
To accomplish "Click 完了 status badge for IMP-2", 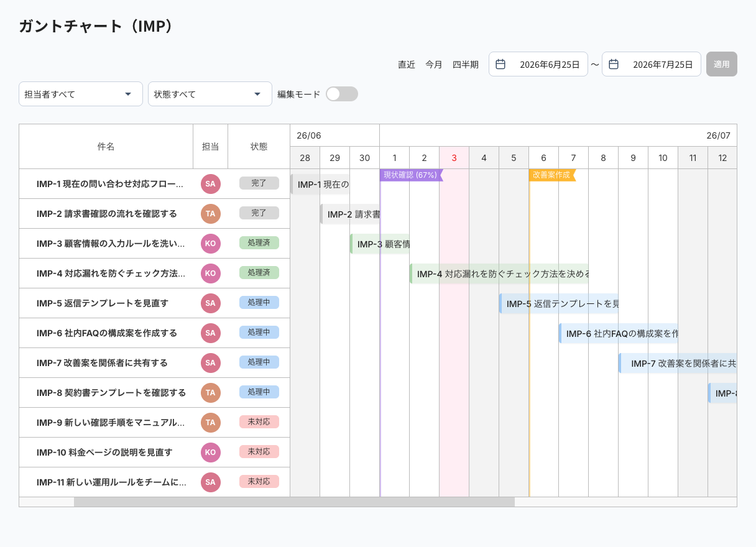I will click(259, 213).
